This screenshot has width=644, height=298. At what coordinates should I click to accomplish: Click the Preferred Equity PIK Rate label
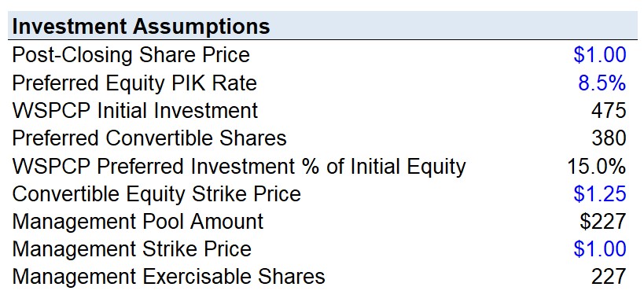134,83
